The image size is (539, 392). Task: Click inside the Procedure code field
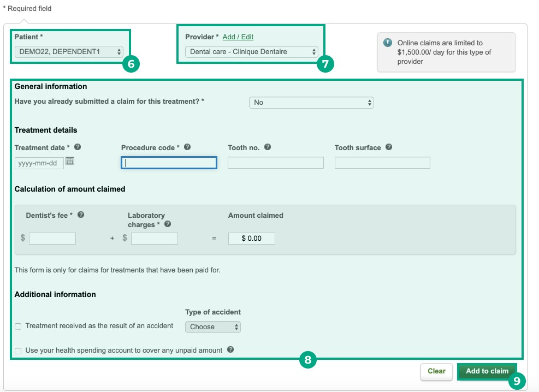coord(168,162)
